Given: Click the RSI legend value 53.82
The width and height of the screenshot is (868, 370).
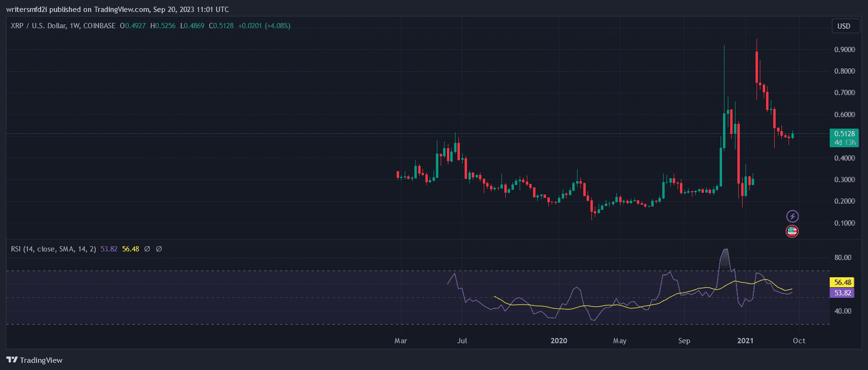Looking at the screenshot, I should click(109, 249).
